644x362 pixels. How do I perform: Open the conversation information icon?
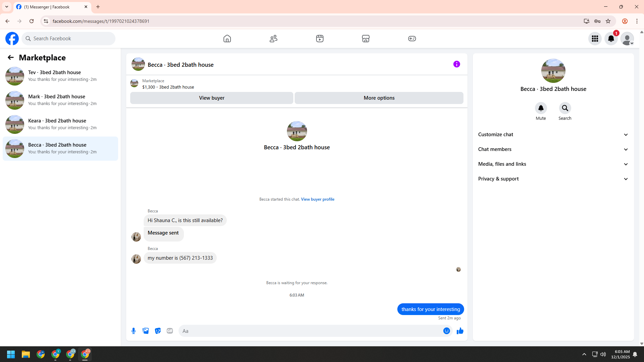[x=457, y=64]
